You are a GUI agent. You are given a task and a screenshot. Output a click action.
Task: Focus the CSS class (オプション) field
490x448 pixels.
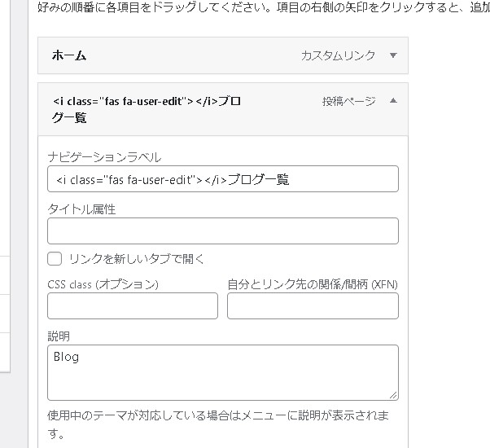[133, 306]
